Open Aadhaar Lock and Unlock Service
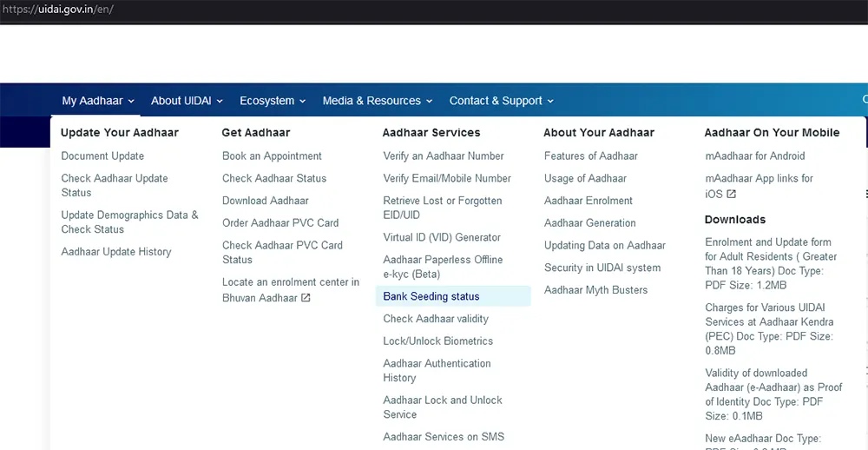The image size is (868, 450). coord(443,407)
